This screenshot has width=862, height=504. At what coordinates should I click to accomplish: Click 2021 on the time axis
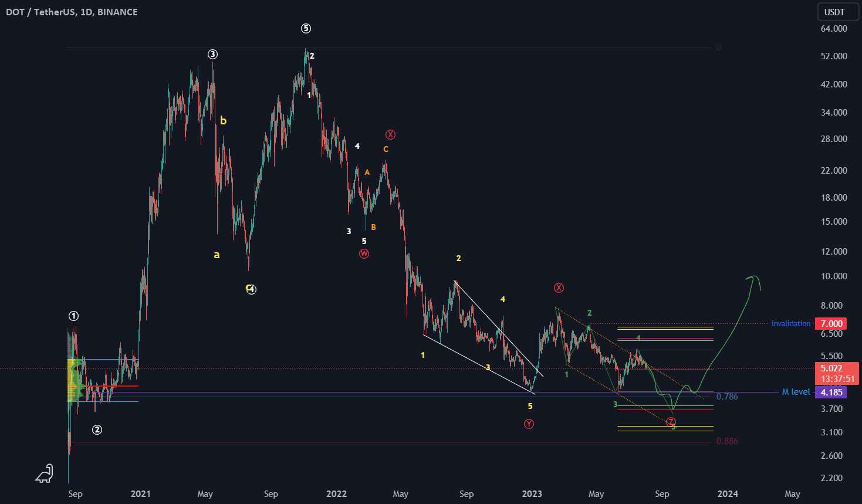(x=141, y=494)
